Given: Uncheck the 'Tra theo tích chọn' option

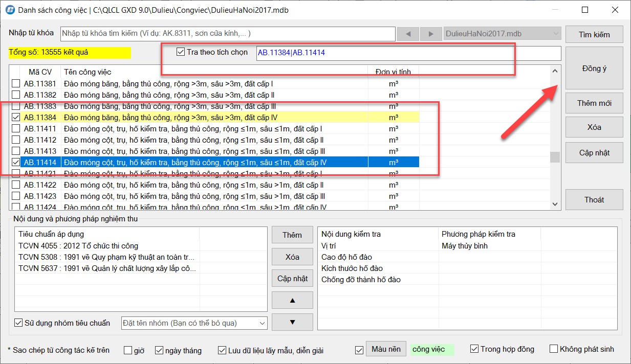Looking at the screenshot, I should [x=180, y=52].
